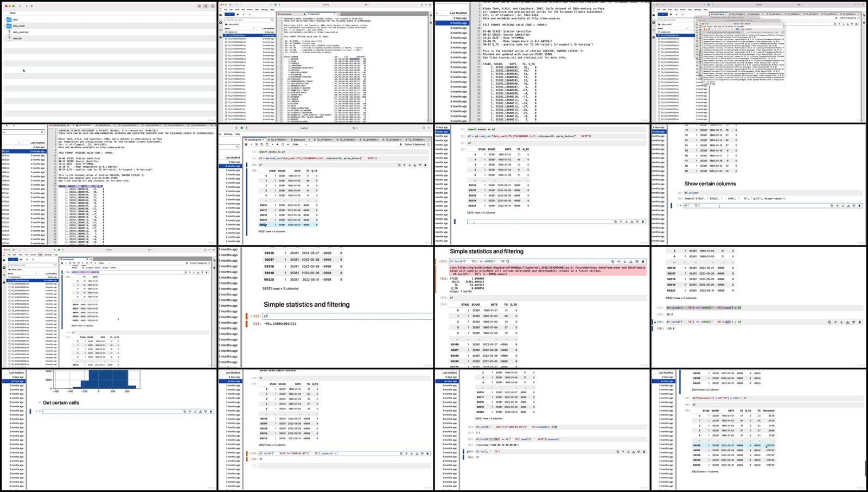
Task: Click the trash icon on the df.loc cell outputting 31
Action: click(x=427, y=453)
